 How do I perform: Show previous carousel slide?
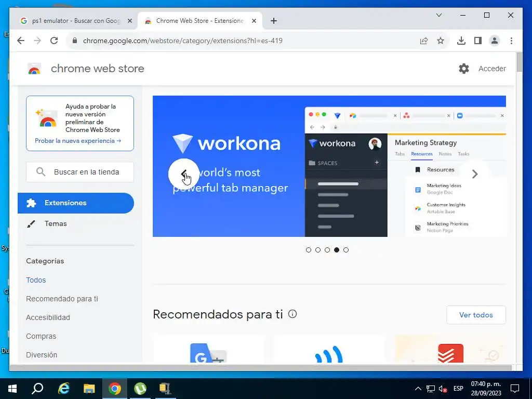183,174
